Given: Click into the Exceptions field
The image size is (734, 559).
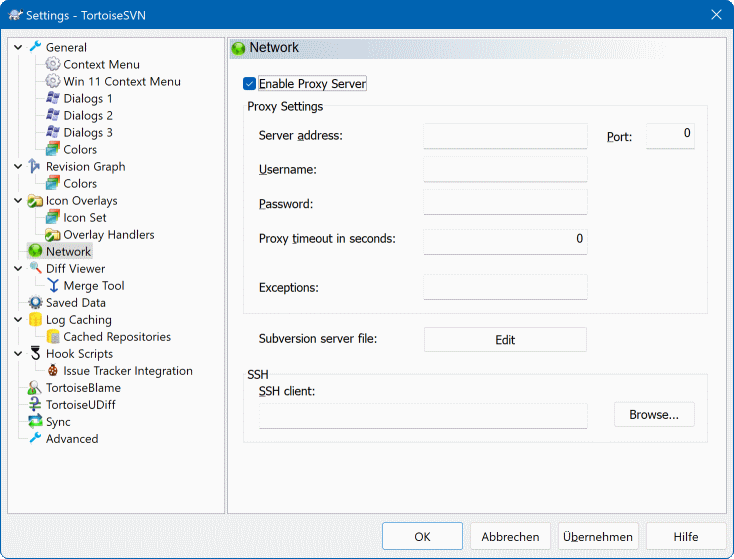Looking at the screenshot, I should click(x=505, y=287).
